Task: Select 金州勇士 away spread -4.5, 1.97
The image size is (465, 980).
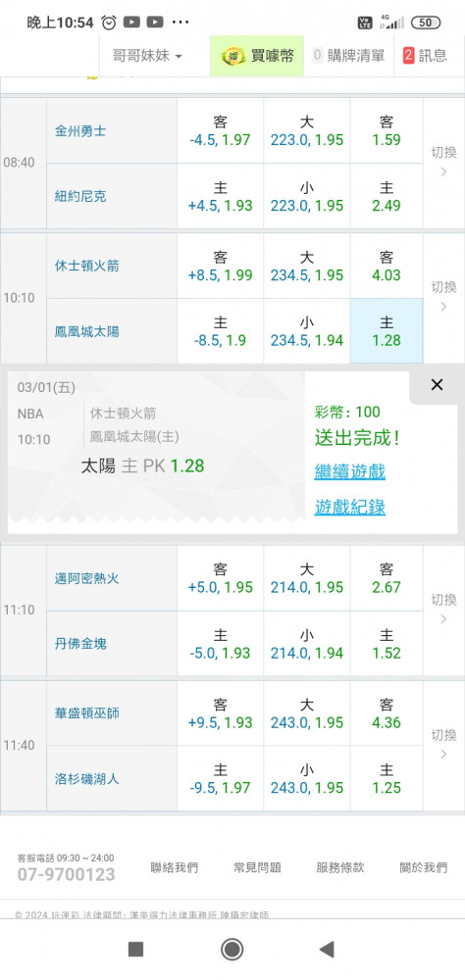Action: click(x=221, y=130)
